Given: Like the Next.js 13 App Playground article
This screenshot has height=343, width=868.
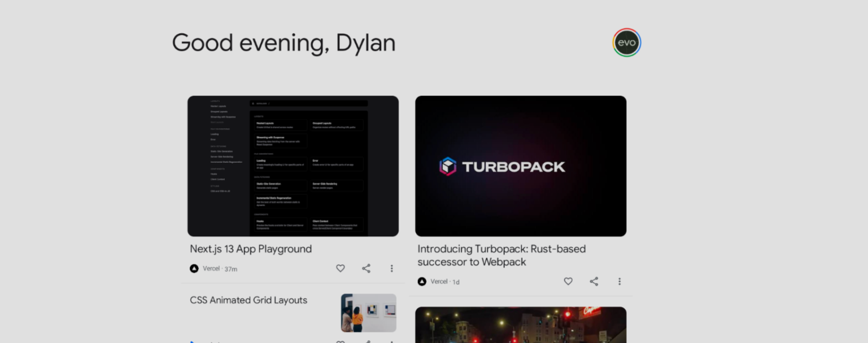Looking at the screenshot, I should (x=340, y=268).
